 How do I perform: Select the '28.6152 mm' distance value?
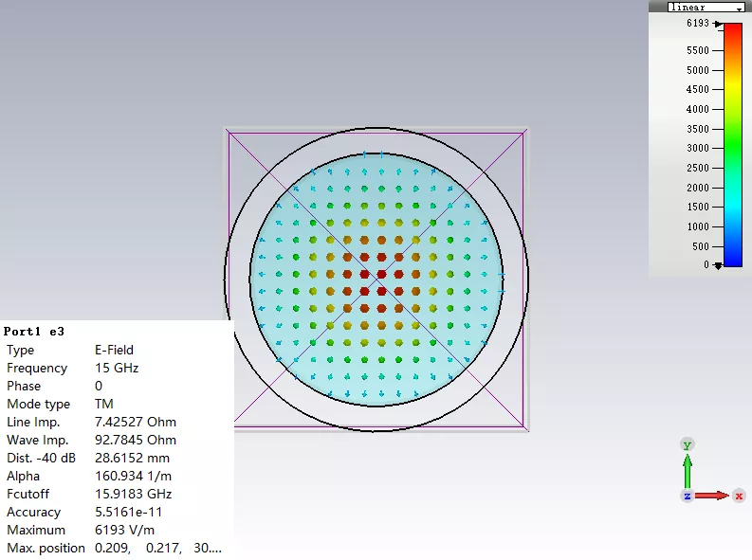coord(132,458)
